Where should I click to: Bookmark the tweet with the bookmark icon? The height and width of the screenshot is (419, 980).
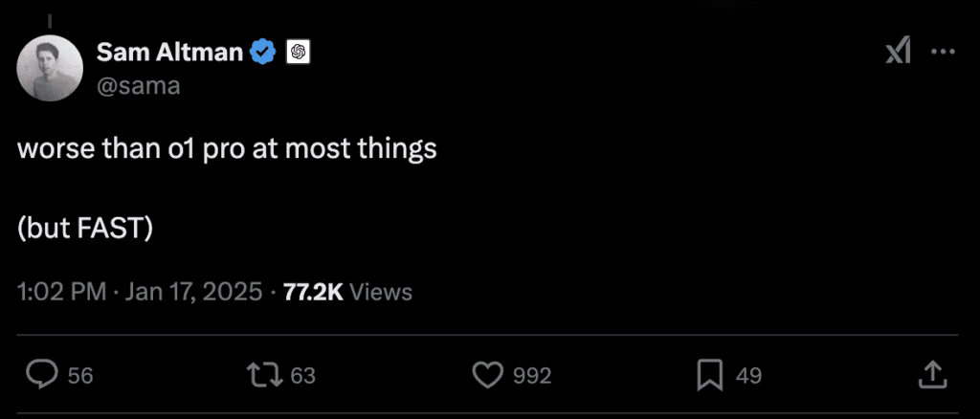(x=710, y=376)
